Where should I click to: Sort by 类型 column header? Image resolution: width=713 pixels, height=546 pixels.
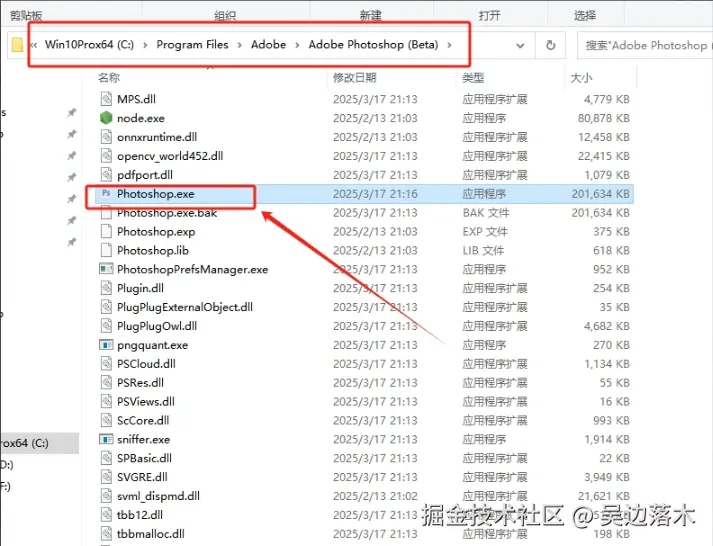click(473, 78)
